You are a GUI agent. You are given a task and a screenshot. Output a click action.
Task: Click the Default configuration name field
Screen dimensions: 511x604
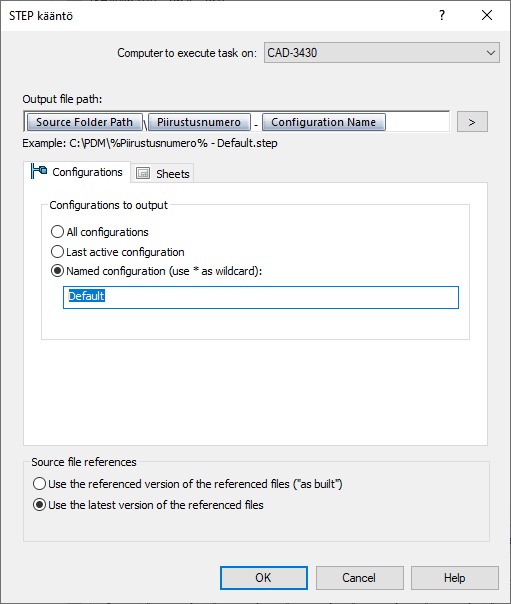(261, 297)
